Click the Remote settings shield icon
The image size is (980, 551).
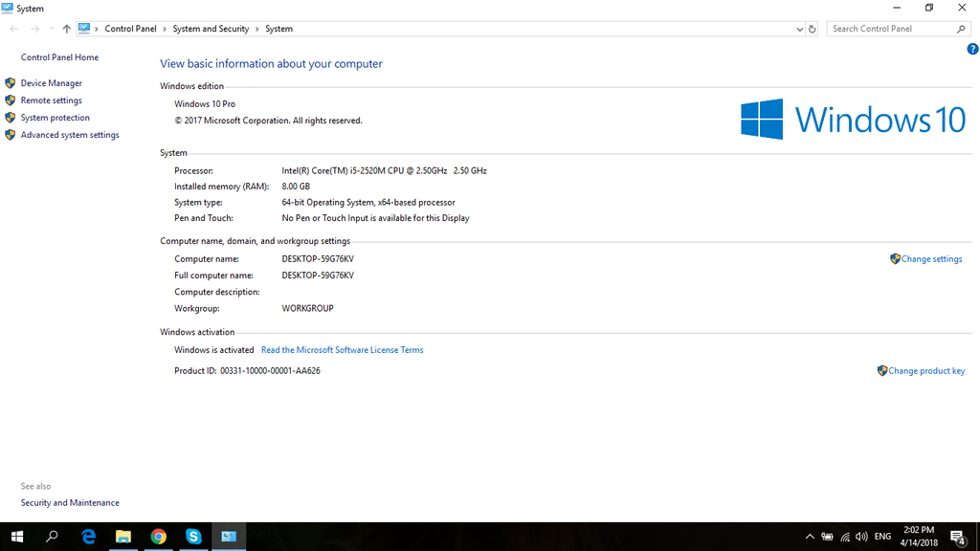pos(10,99)
